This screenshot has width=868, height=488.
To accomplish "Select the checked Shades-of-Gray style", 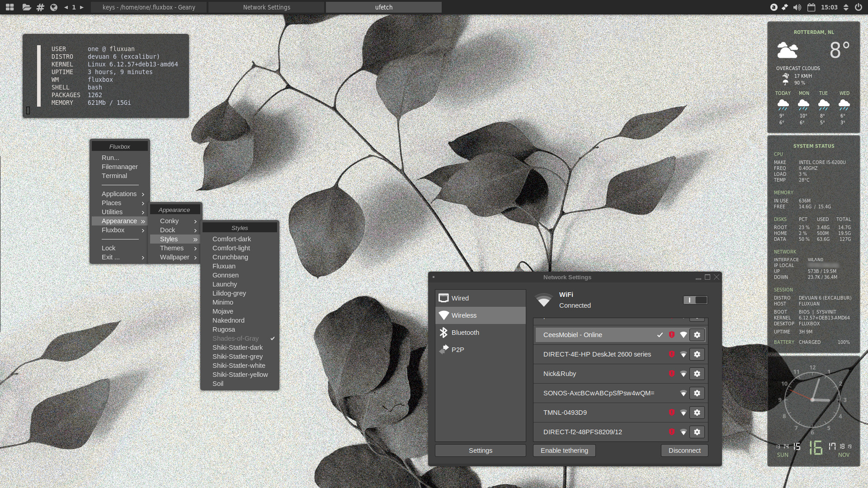I will [236, 338].
